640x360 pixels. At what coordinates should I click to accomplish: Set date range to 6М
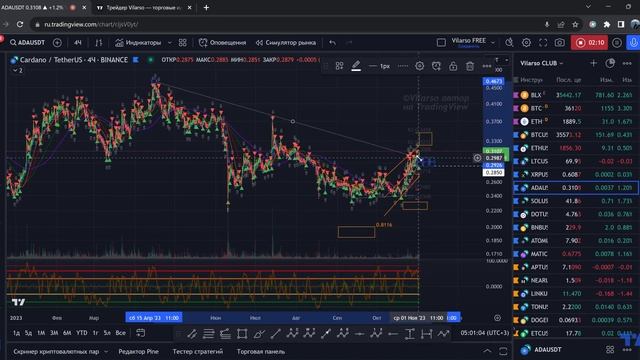(67, 333)
